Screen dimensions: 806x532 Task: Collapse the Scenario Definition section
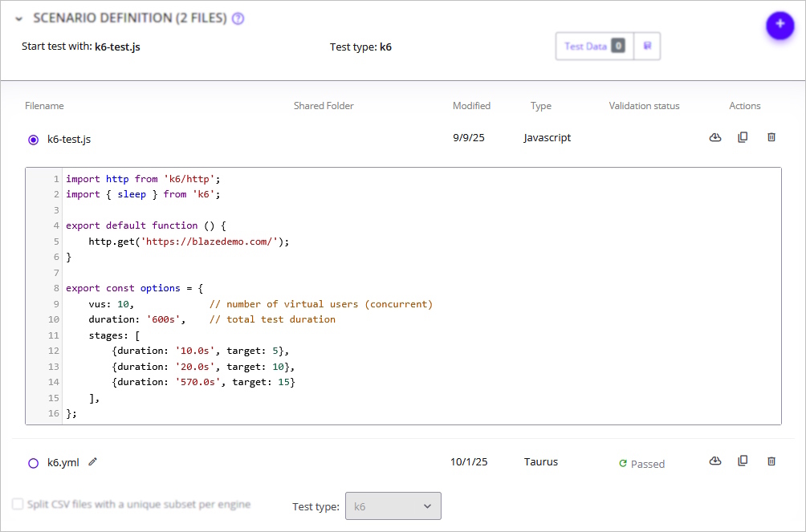pos(18,18)
